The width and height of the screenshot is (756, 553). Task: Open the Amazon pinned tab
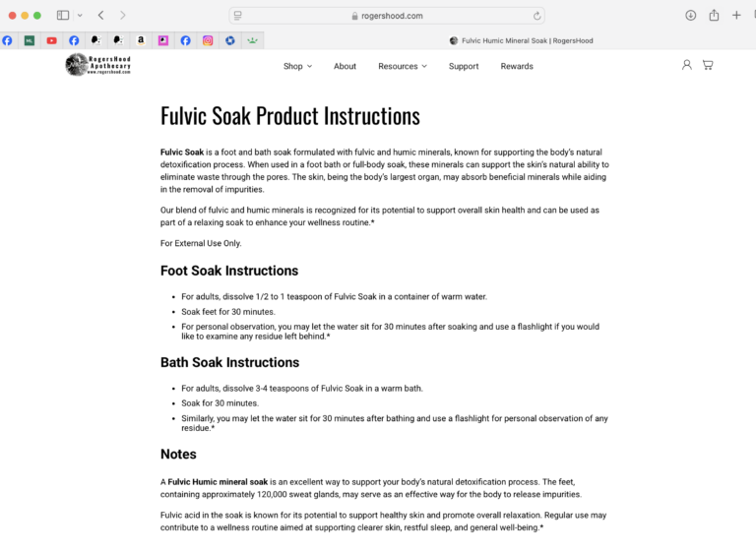(141, 40)
